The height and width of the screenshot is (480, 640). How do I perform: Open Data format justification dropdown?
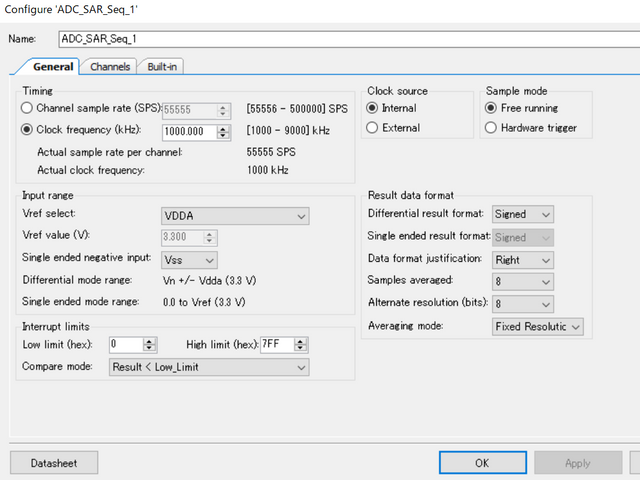523,260
